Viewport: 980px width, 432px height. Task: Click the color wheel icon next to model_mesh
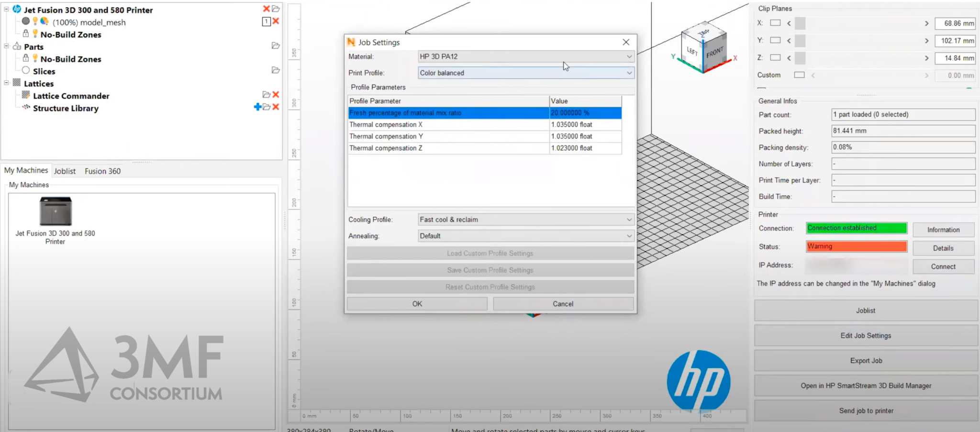45,22
